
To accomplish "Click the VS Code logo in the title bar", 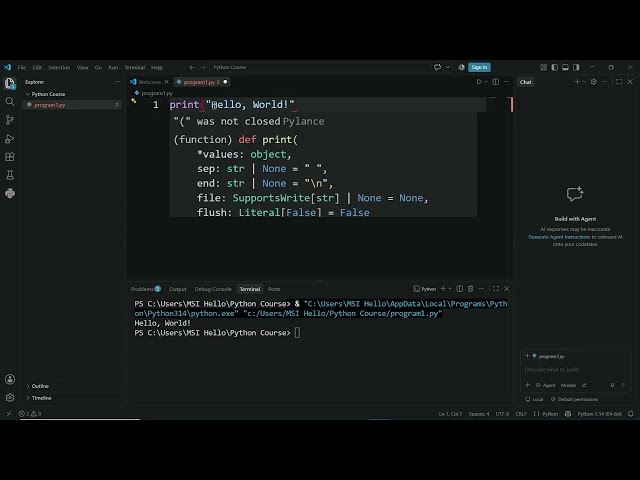I will point(8,67).
